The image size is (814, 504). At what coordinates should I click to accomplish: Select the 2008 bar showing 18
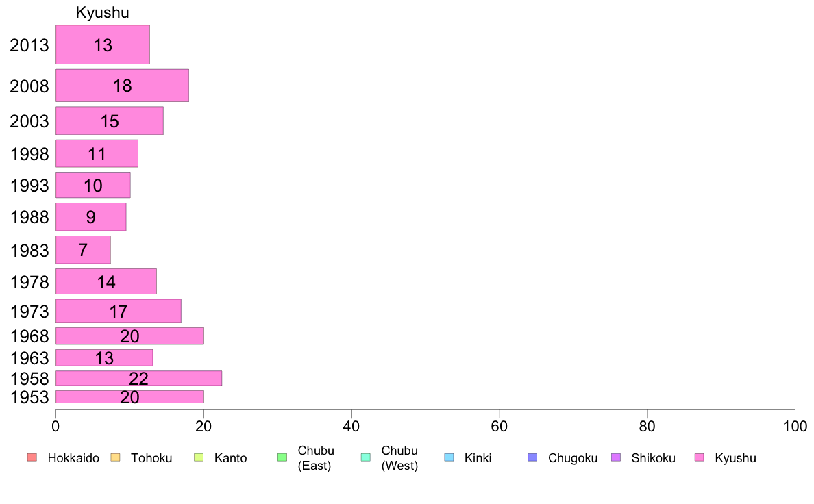[x=122, y=86]
